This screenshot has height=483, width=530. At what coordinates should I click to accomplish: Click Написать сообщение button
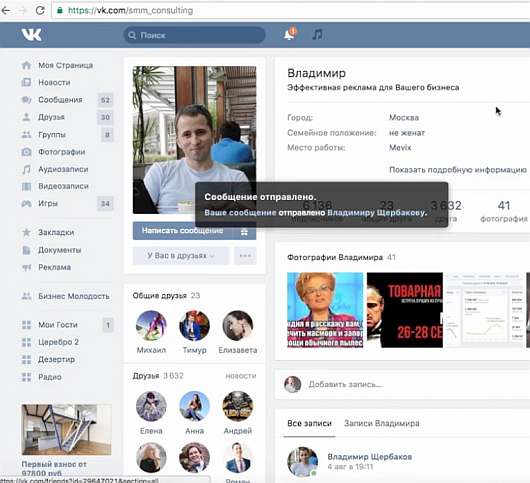coord(183,231)
